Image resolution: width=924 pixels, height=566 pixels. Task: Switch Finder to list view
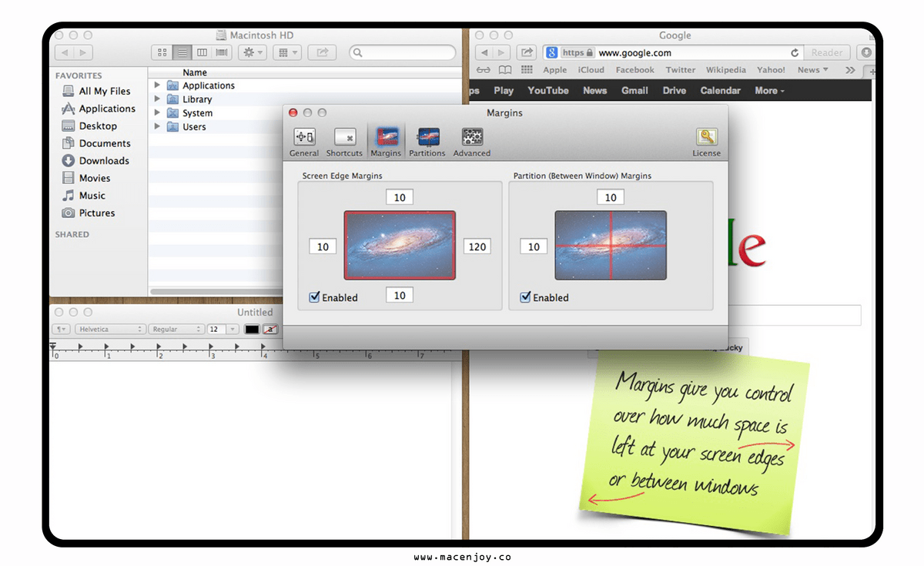coord(182,52)
